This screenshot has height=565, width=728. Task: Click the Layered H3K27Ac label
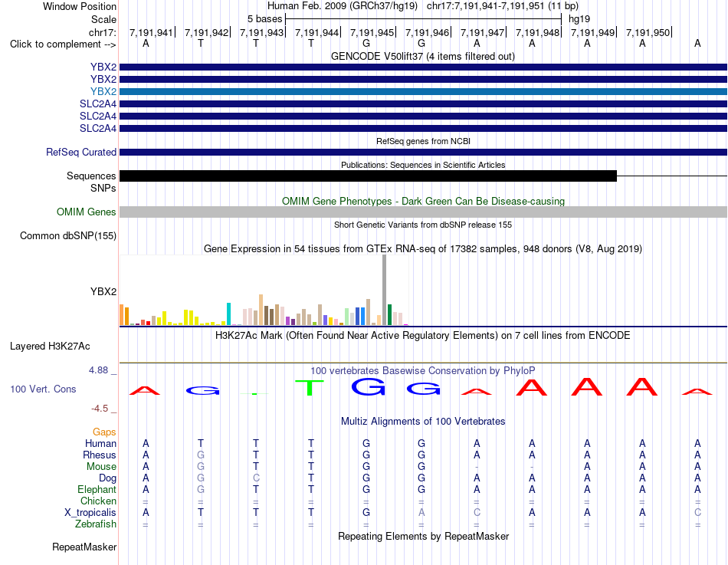[50, 347]
